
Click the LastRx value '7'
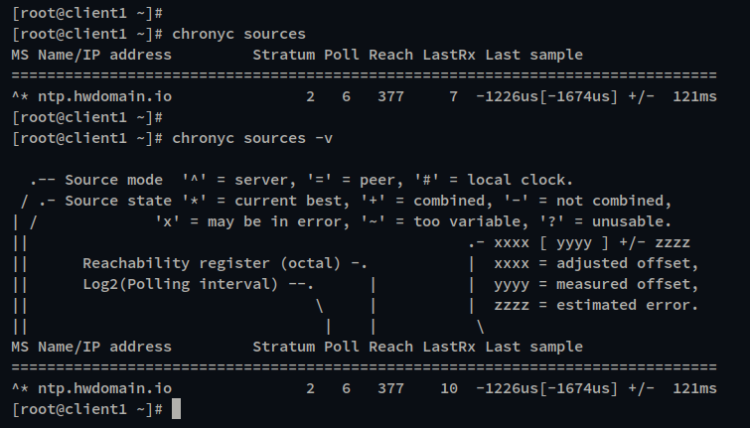pyautogui.click(x=453, y=97)
